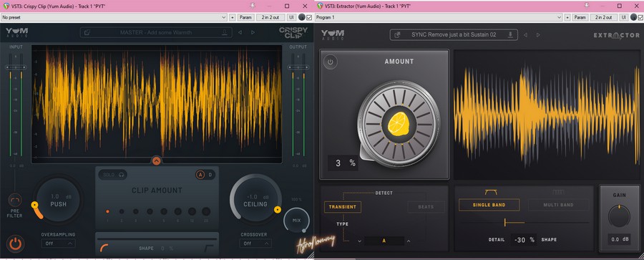Click the plus button in Crispy Clip toolbar
This screenshot has width=644, height=260.
233,17
